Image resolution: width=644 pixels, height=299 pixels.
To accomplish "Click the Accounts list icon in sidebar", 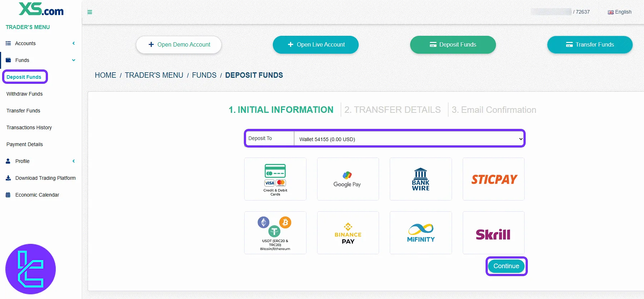I will click(8, 43).
